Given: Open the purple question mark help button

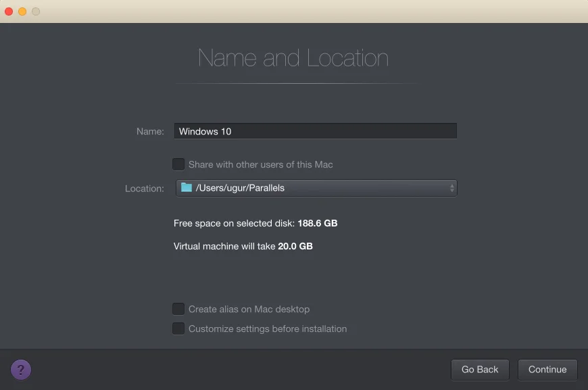Looking at the screenshot, I should pos(21,370).
